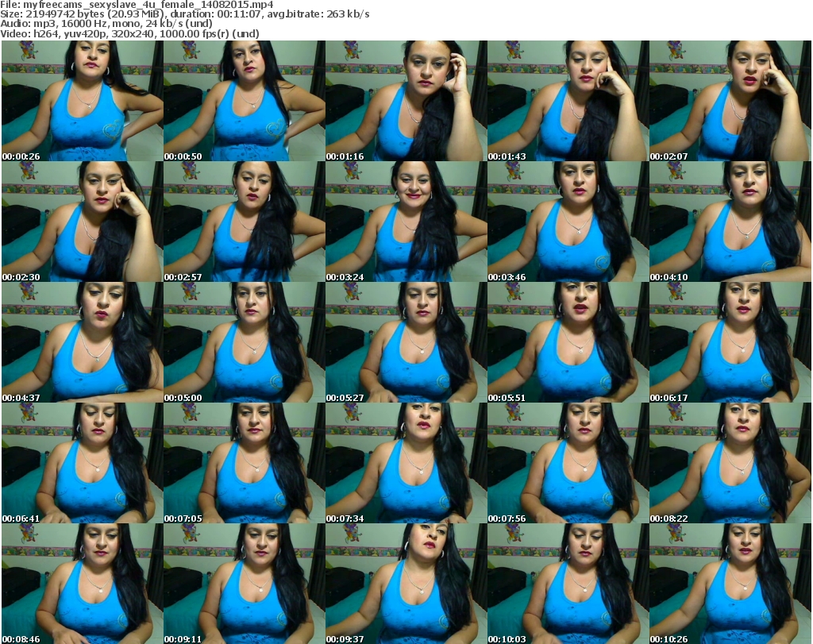Open the frame at 00:01:16
Image resolution: width=813 pixels, height=644 pixels.
[406, 101]
